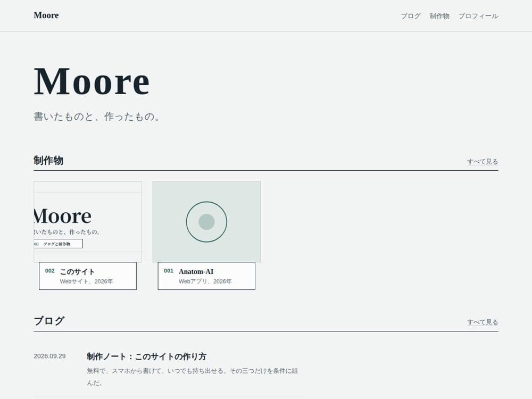Image resolution: width=532 pixels, height=399 pixels.
Task: Select the 001 Anatom-AI caption card
Action: pos(206,276)
